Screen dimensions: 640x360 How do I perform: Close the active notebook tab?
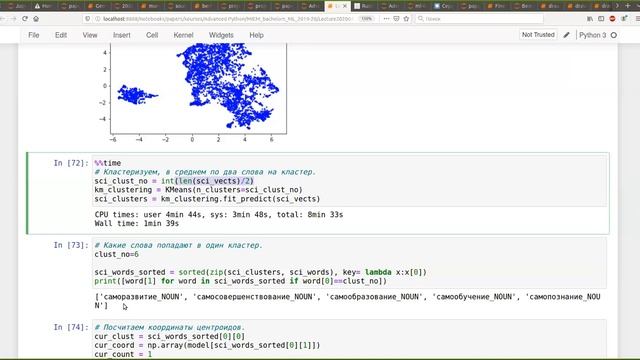tap(344, 6)
